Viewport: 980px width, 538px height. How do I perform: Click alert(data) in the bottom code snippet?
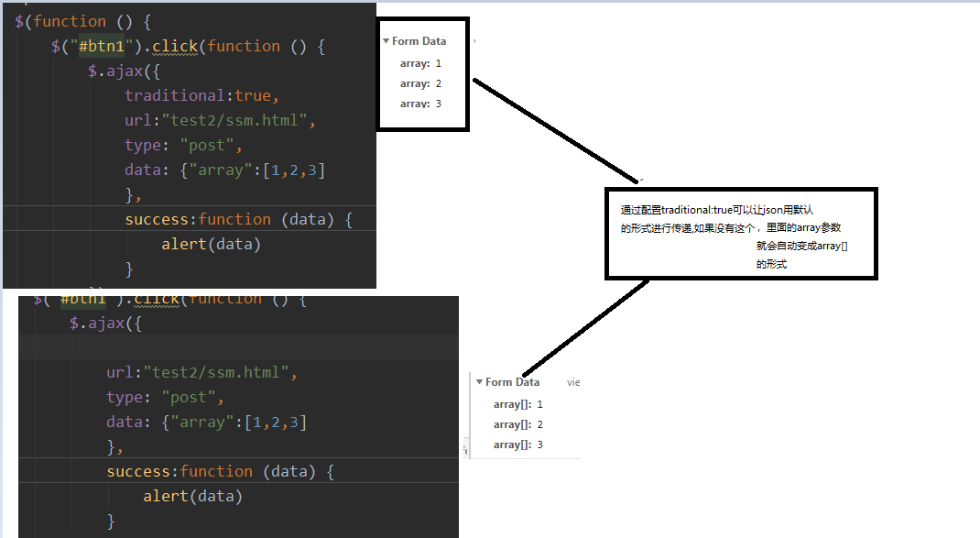pos(192,496)
